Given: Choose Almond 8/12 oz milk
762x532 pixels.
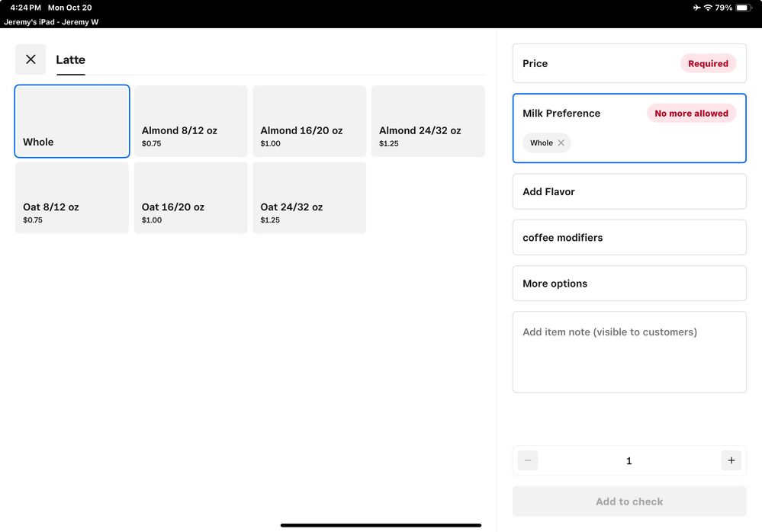Looking at the screenshot, I should pyautogui.click(x=191, y=121).
